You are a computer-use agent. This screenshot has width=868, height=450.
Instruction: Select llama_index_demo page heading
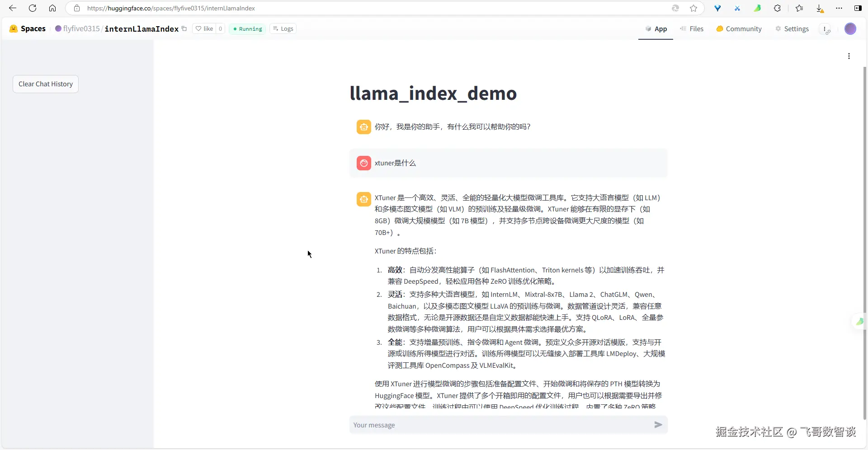(x=433, y=94)
